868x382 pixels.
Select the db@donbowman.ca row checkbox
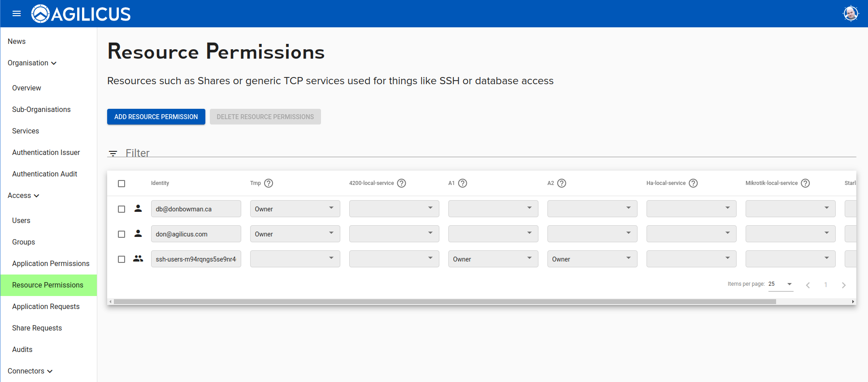click(x=122, y=209)
